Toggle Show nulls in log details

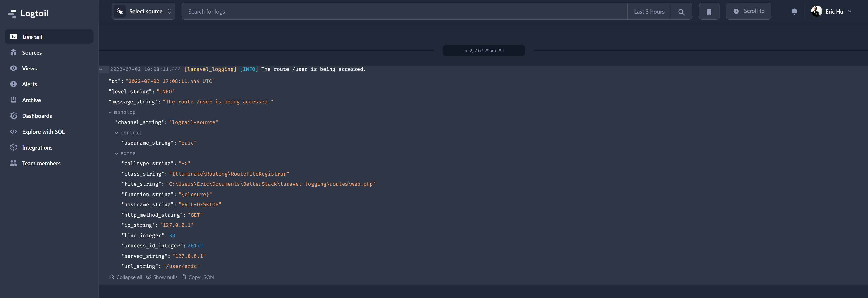coord(161,277)
